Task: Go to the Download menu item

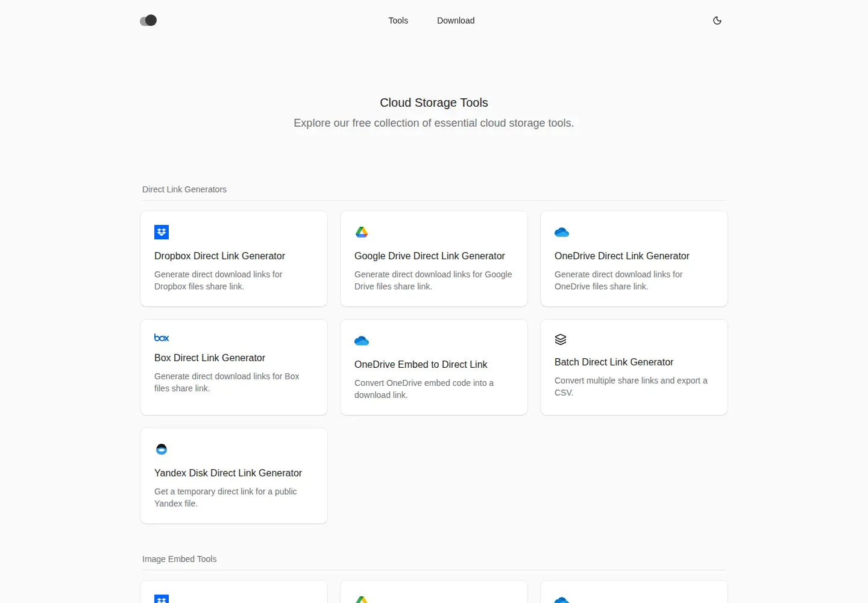Action: point(456,21)
